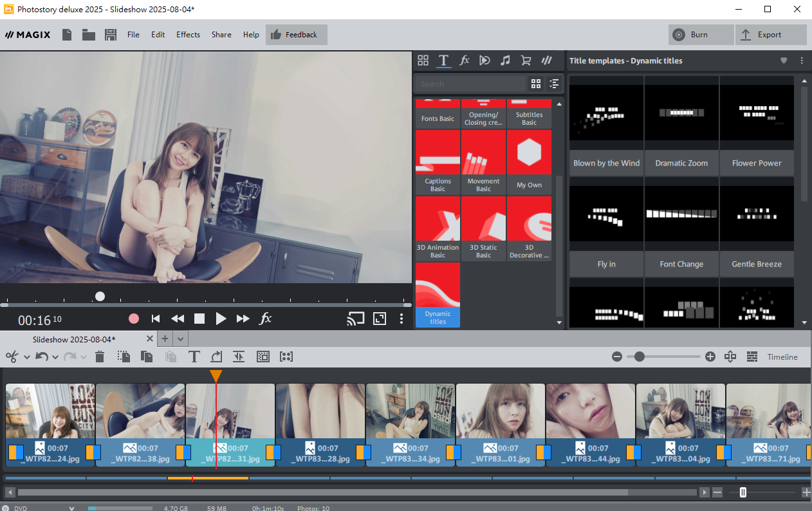Screen dimensions: 812x511
Task: Stop playback with the square button
Action: (199, 319)
